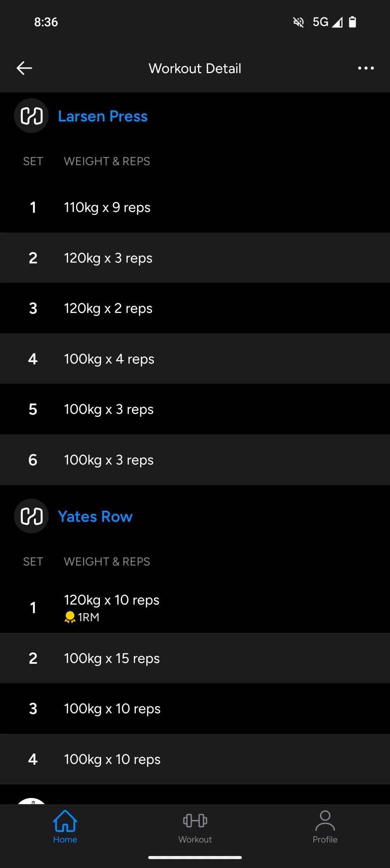Screen dimensions: 390x868
Task: Tap the muted sound status icon
Action: [x=298, y=22]
